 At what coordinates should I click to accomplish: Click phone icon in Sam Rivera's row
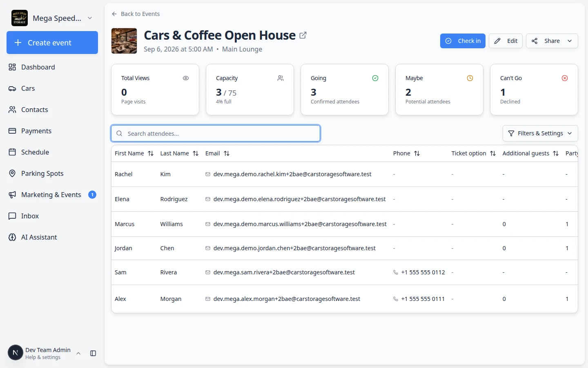click(x=396, y=272)
